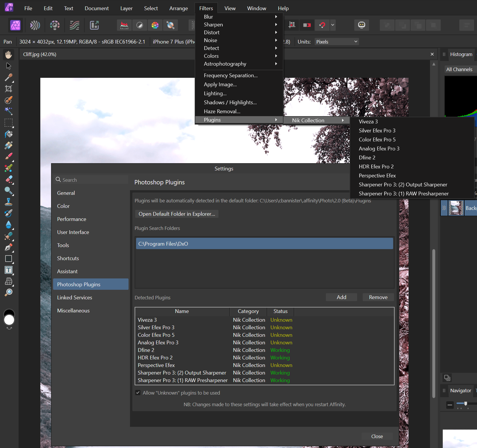The height and width of the screenshot is (448, 477).
Task: Select the Crop tool
Action: pyautogui.click(x=9, y=89)
